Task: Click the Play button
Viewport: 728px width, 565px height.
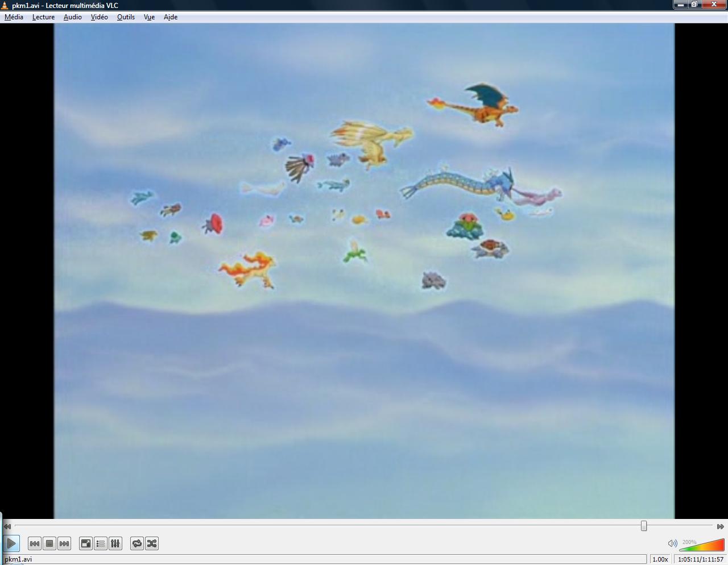Action: pyautogui.click(x=11, y=543)
